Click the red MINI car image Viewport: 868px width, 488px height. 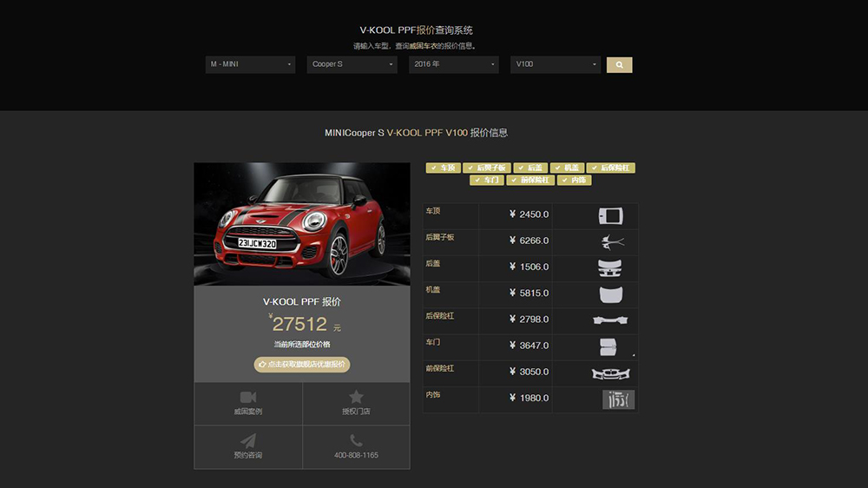(302, 224)
